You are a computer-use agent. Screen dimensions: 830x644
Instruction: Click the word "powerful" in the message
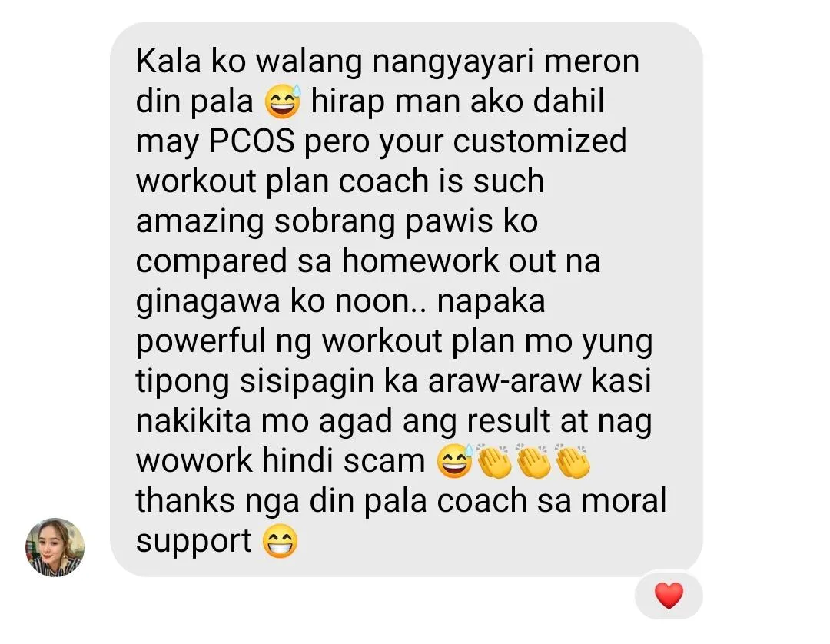tap(201, 342)
